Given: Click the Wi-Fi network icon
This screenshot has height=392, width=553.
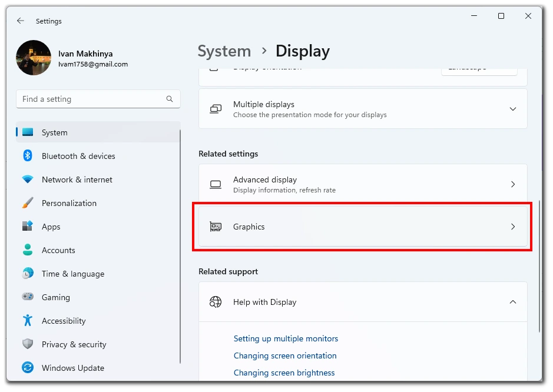Looking at the screenshot, I should click(x=28, y=179).
